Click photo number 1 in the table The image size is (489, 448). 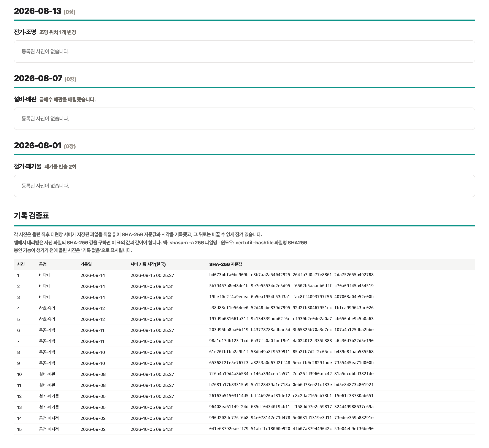click(18, 275)
